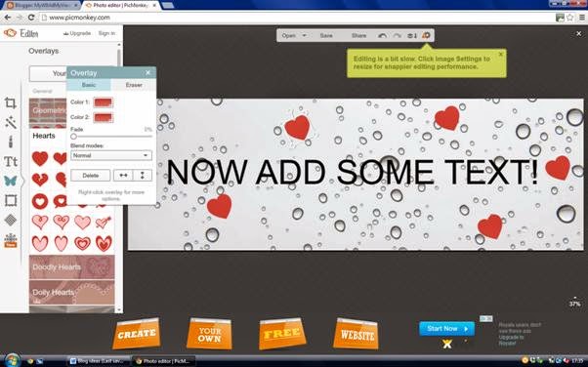Switch to the Blogger browser tab
This screenshot has height=367, width=588.
[43, 5]
